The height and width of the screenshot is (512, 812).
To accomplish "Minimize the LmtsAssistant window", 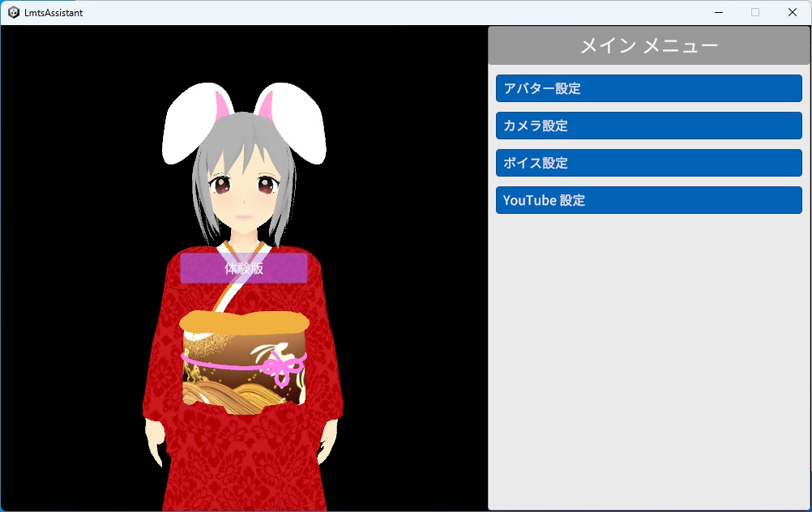I will coord(718,12).
